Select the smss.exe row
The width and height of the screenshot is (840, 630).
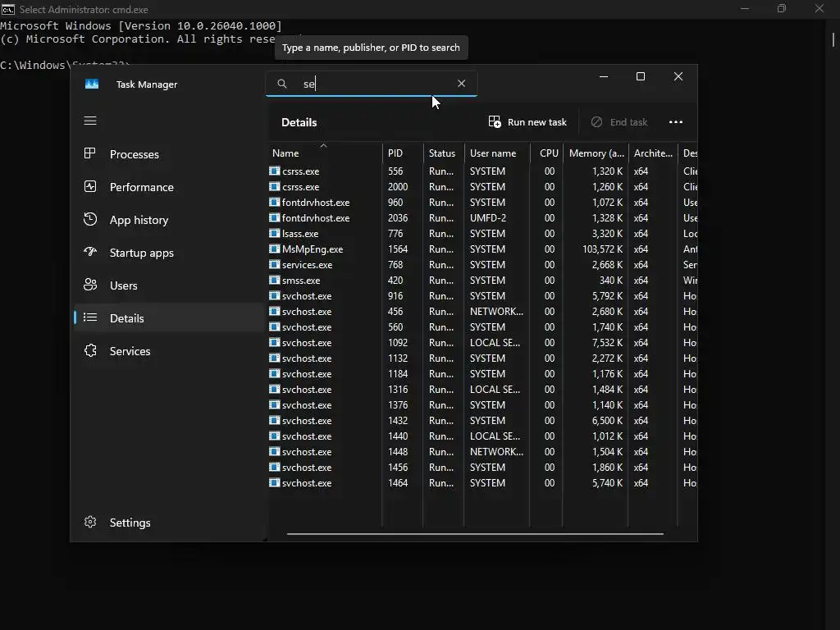(482, 281)
